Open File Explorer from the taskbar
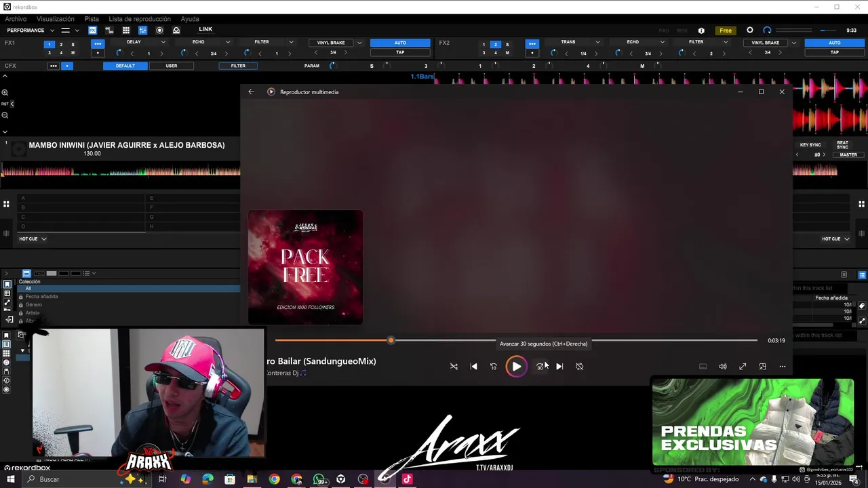This screenshot has width=868, height=488. coord(252,479)
